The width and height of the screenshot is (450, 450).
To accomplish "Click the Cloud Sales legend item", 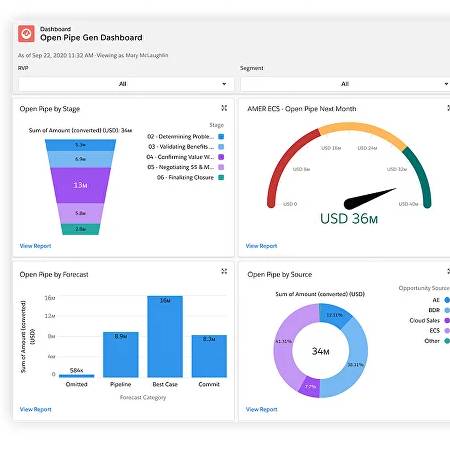I will (429, 320).
